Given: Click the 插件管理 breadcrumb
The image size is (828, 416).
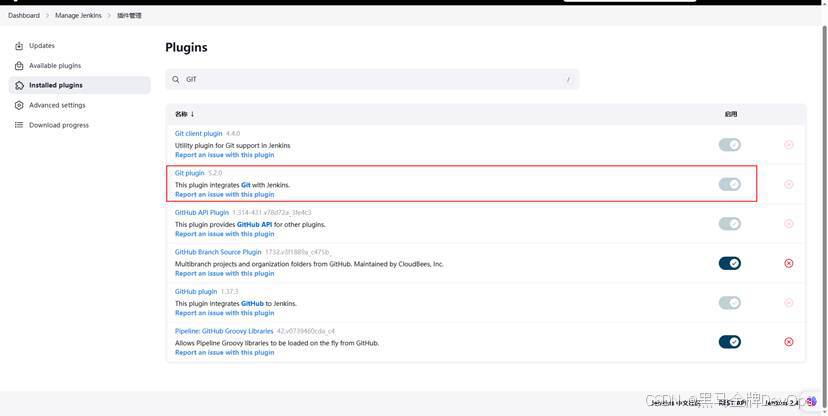Looking at the screenshot, I should coord(129,15).
